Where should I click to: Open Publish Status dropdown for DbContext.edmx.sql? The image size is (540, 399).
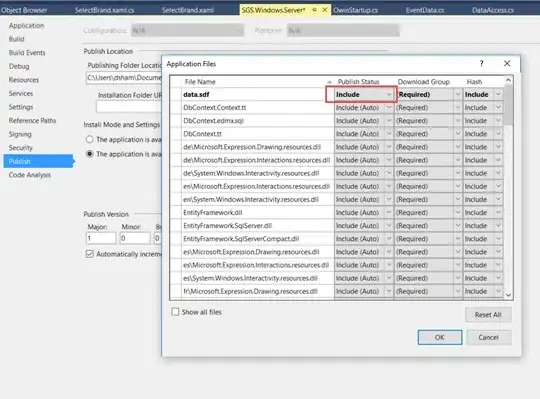pos(389,121)
